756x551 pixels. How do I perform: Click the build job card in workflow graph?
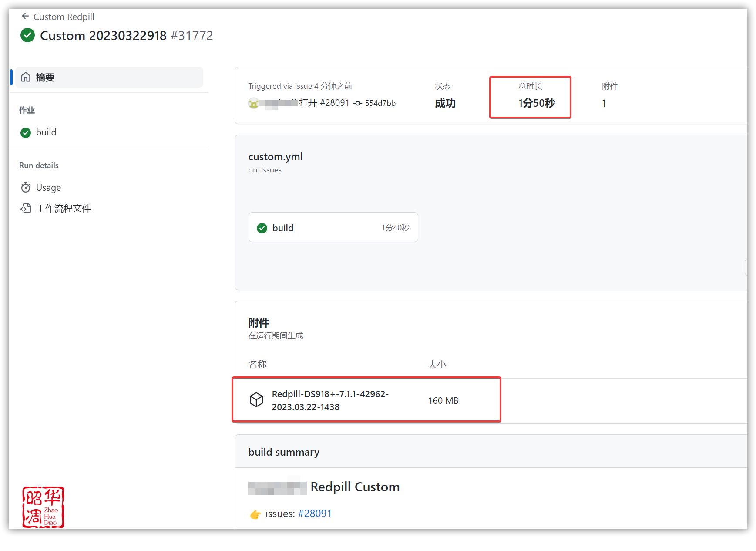pyautogui.click(x=333, y=227)
